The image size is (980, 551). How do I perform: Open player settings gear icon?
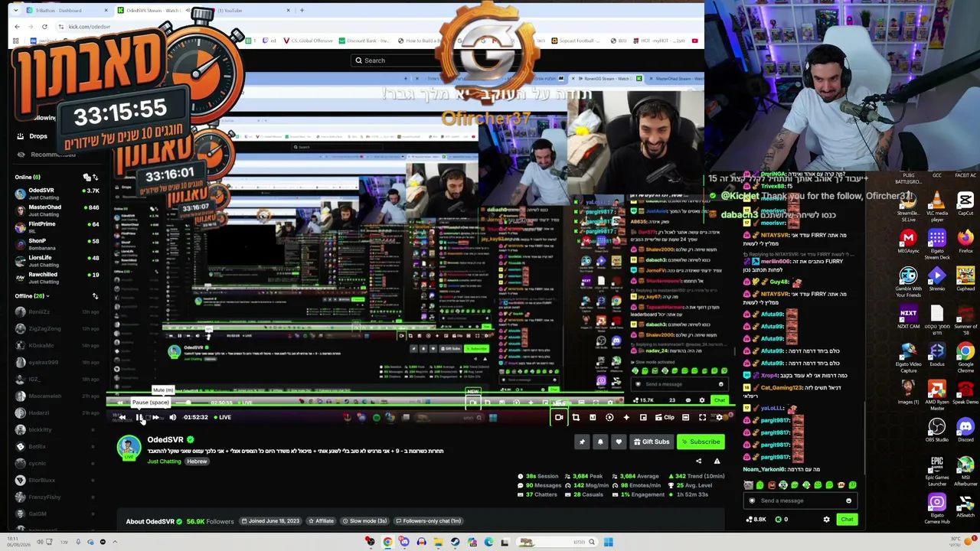coord(719,417)
